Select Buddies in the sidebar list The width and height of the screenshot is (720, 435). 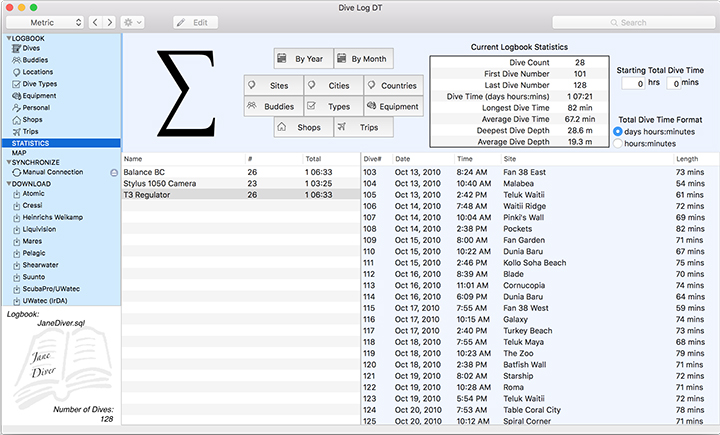[36, 60]
